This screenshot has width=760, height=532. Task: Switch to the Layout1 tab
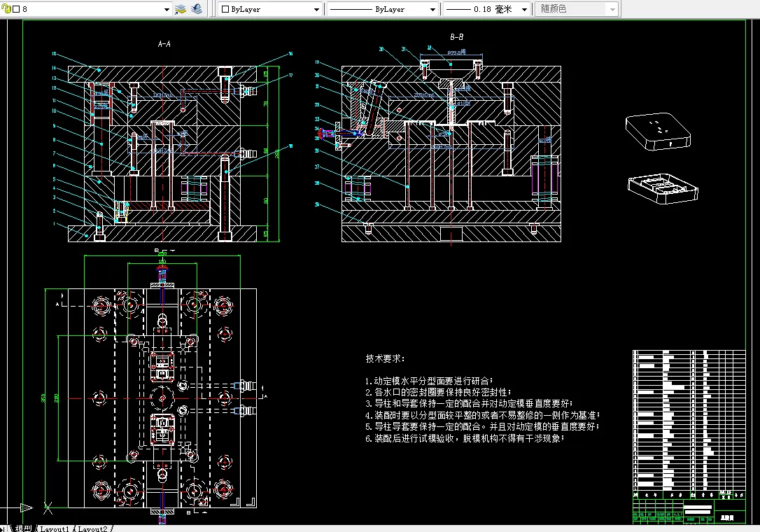(55, 528)
